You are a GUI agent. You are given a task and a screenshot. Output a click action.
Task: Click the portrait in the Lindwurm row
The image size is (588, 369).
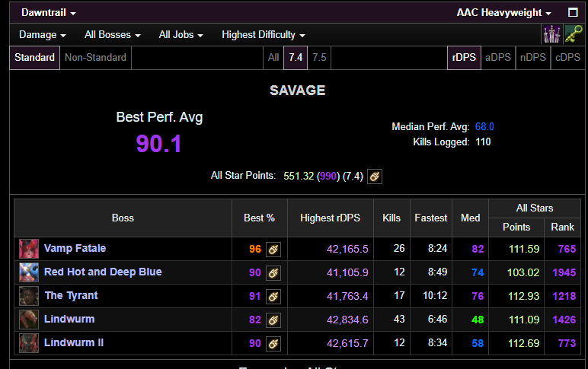(29, 320)
